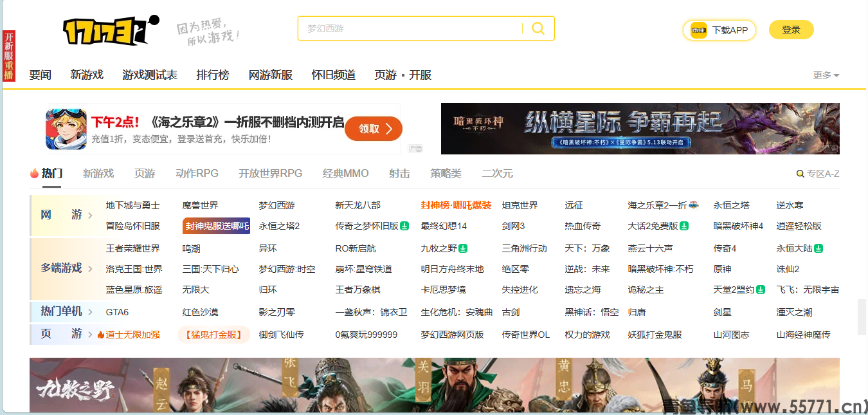The width and height of the screenshot is (868, 415).
Task: Open GTA6 in 热门单机 row
Action: coord(117,312)
